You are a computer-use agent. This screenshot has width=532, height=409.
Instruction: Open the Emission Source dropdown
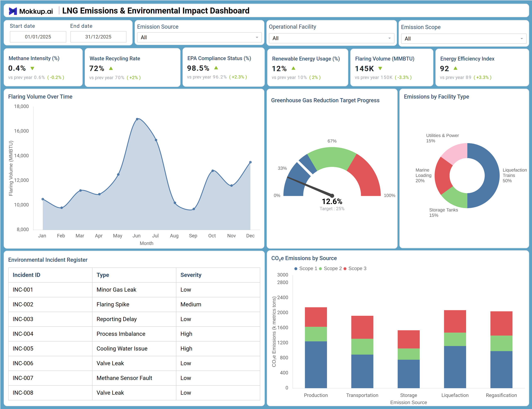(199, 37)
